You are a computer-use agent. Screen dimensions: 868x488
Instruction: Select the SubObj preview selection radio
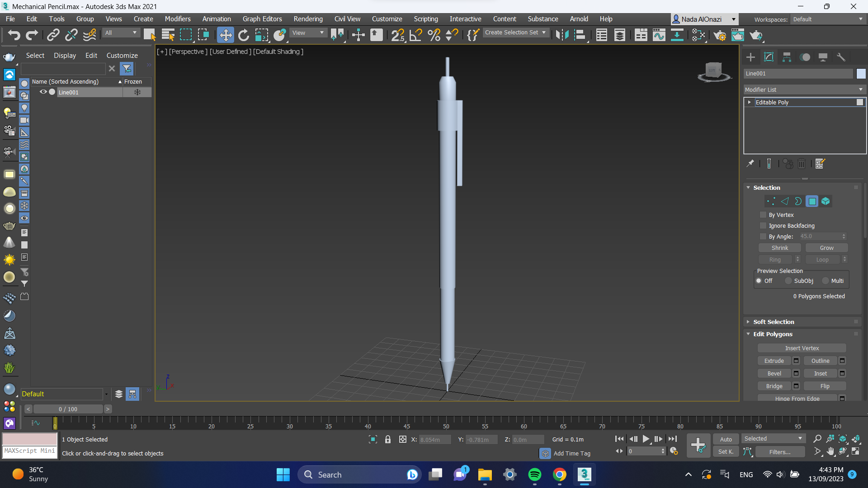coord(788,281)
